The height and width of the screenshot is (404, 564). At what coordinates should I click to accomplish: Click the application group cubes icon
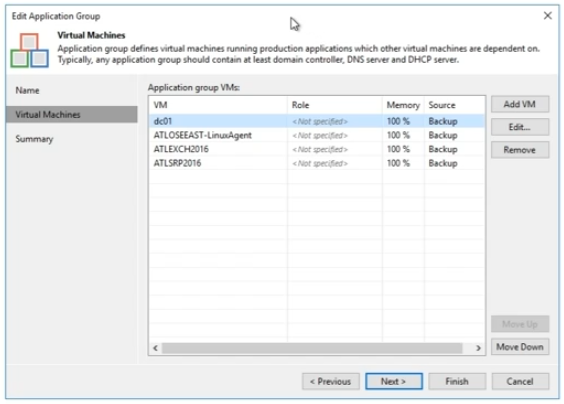tap(29, 50)
